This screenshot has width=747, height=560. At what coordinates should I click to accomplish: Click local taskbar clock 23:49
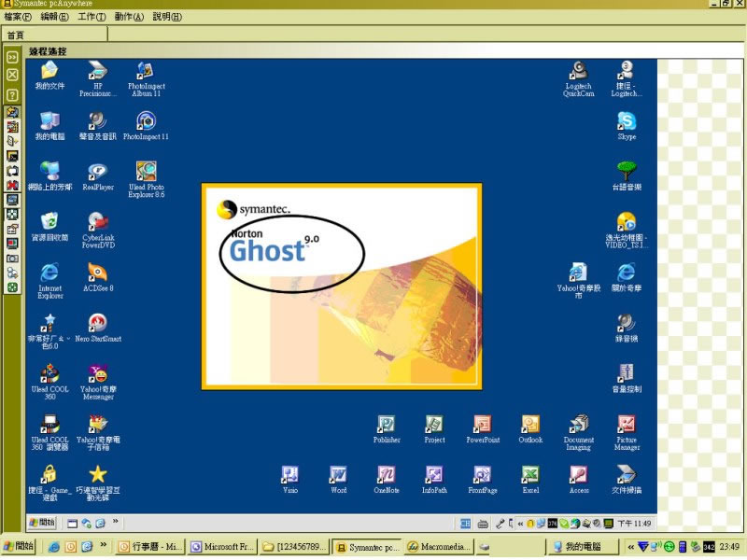[x=729, y=547]
